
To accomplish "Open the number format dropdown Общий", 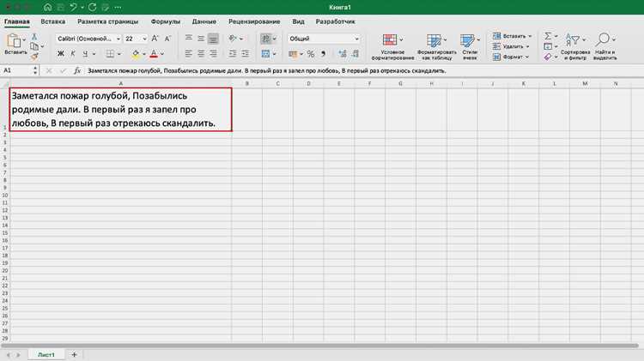I will [324, 39].
